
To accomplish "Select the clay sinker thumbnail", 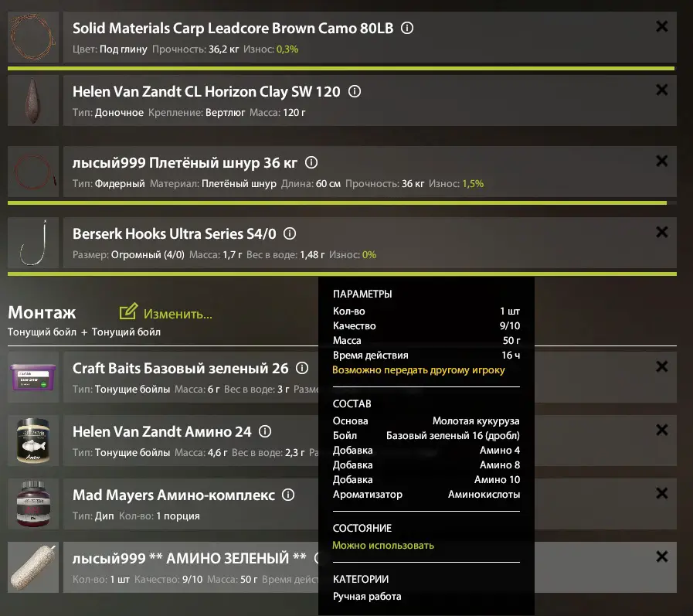I will tap(33, 100).
